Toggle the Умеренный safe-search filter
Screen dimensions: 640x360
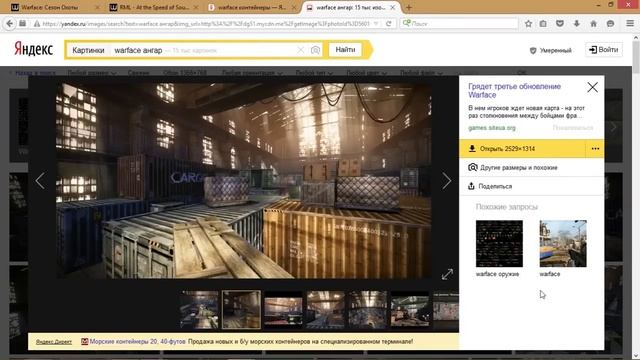coord(550,50)
